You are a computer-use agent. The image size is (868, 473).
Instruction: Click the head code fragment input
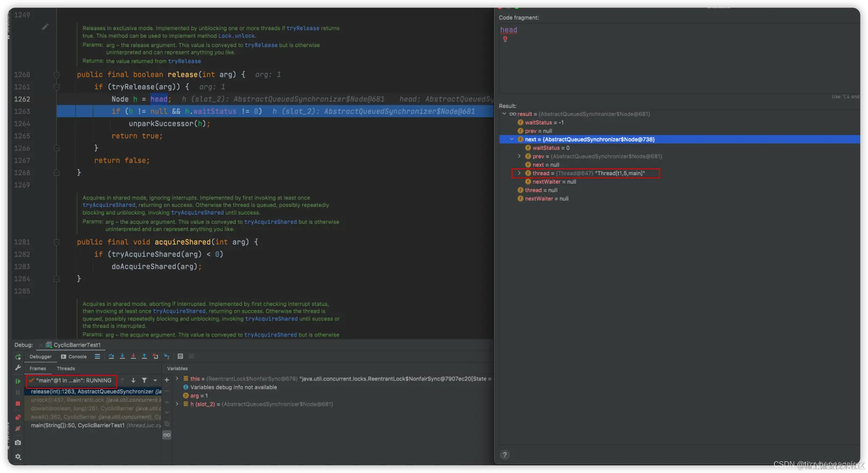point(679,58)
